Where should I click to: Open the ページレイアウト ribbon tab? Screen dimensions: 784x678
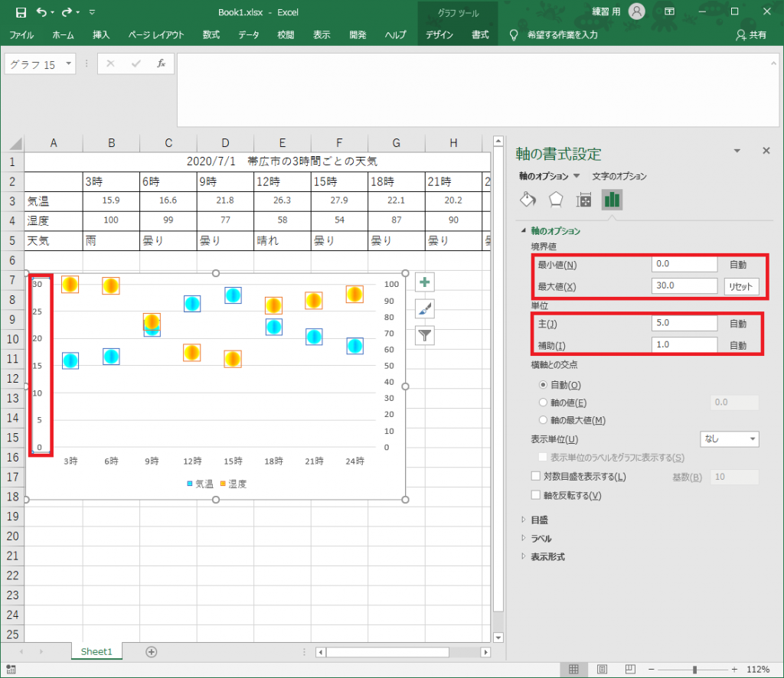156,35
